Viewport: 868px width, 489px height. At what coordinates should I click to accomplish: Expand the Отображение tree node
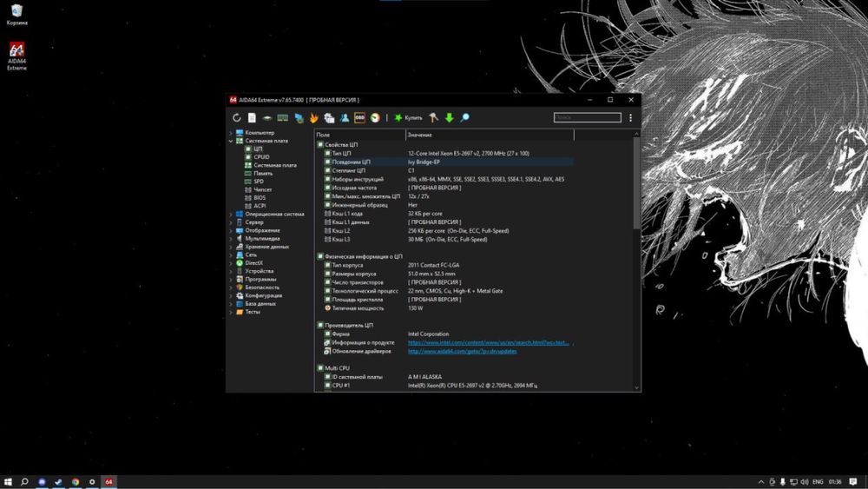point(231,230)
